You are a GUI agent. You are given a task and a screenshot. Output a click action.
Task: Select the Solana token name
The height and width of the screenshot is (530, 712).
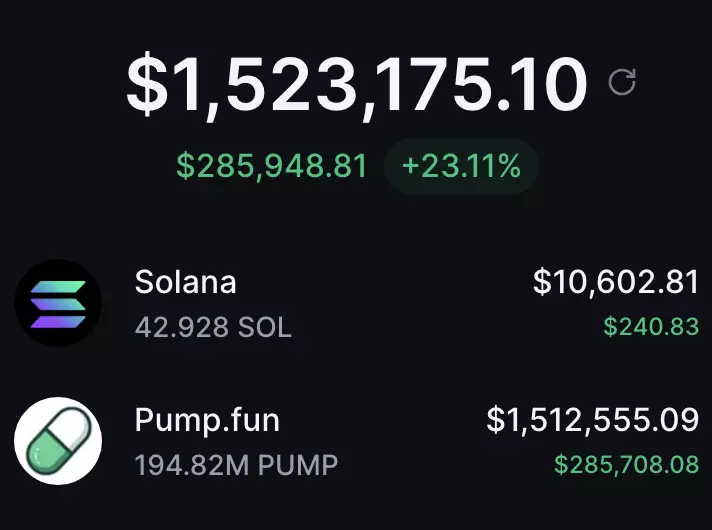185,282
